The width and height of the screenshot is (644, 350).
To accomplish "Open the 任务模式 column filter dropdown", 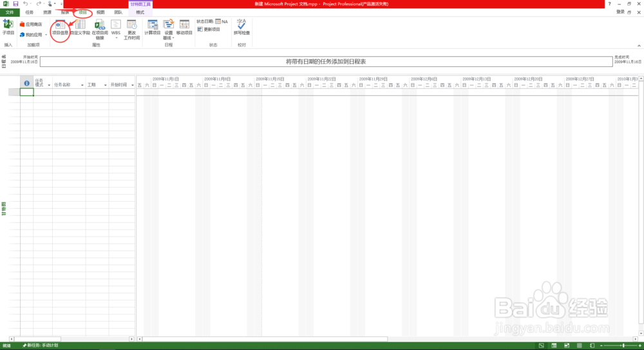I will pyautogui.click(x=49, y=85).
